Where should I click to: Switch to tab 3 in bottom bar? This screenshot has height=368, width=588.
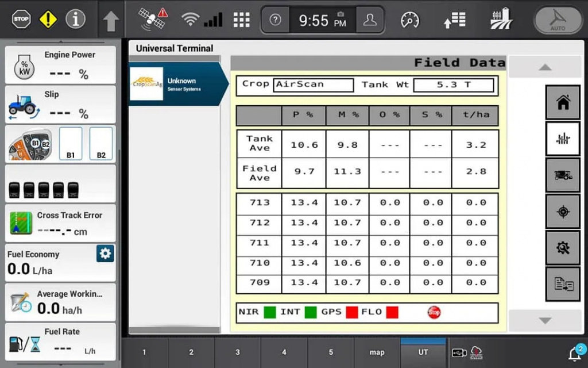pos(238,352)
